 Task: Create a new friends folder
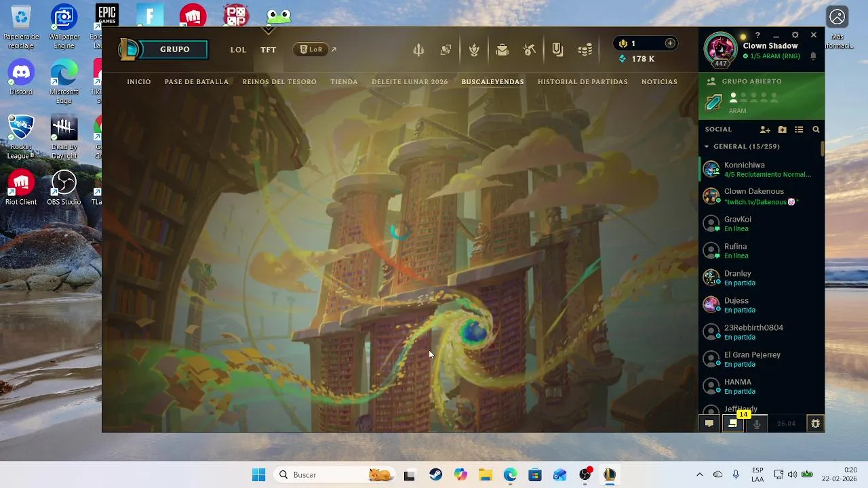pos(782,129)
